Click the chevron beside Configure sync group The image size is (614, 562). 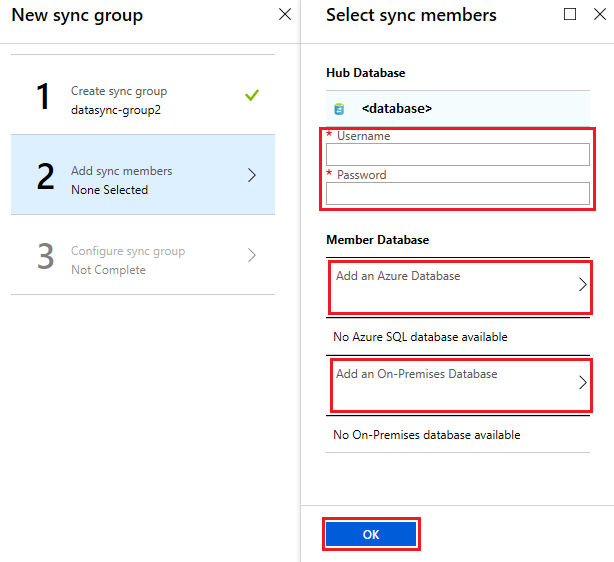251,256
